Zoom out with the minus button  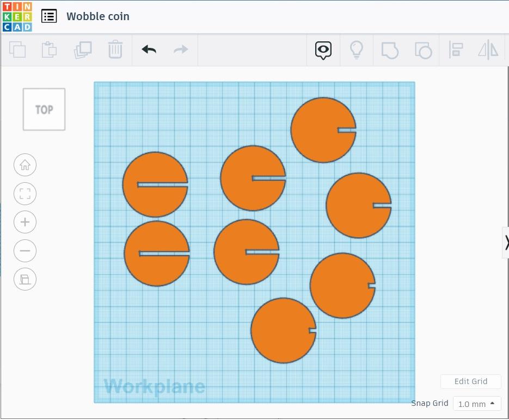pyautogui.click(x=25, y=251)
